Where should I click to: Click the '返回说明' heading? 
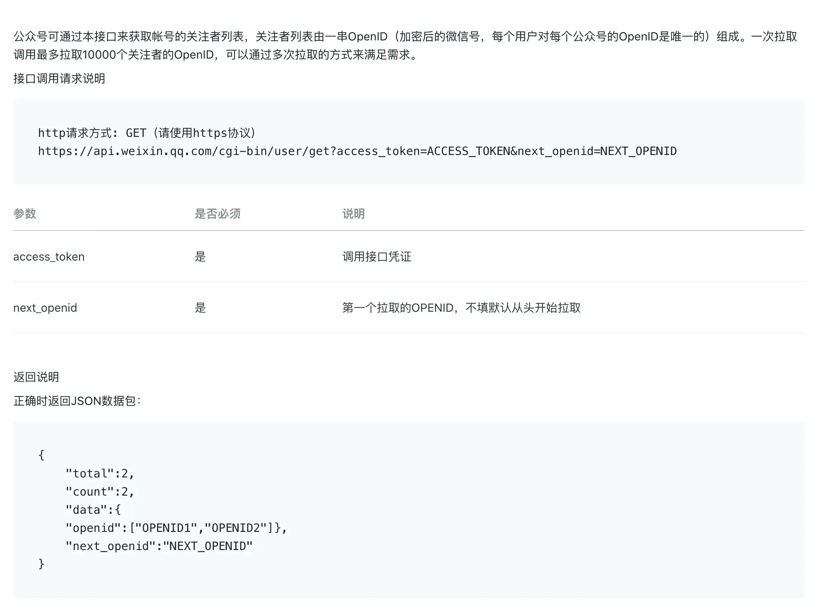(x=36, y=377)
